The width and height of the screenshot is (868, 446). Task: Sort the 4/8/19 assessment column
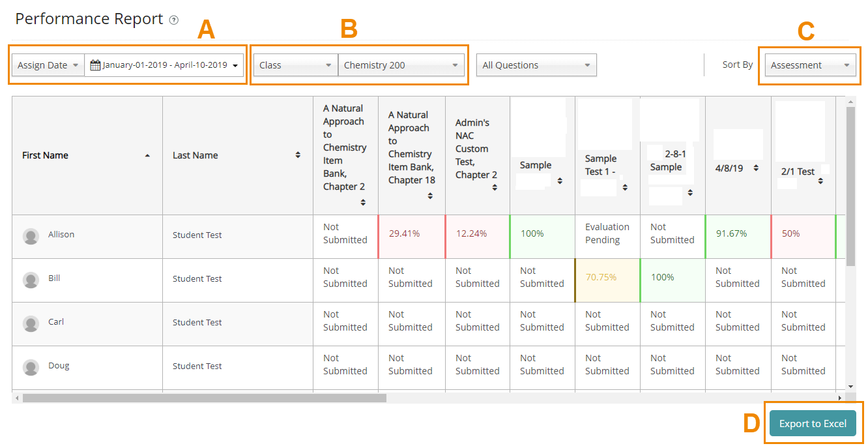coord(756,168)
